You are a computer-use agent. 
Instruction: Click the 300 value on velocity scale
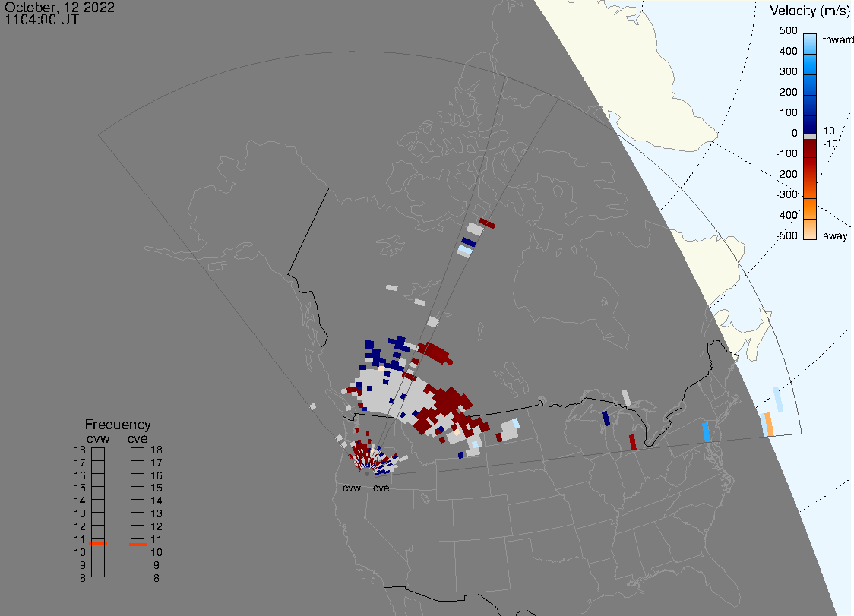tap(788, 72)
